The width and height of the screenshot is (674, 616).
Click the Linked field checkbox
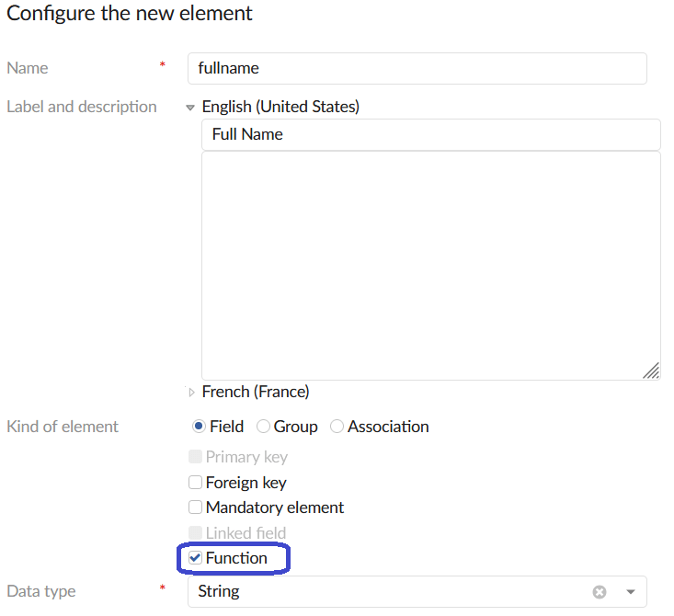(x=195, y=533)
